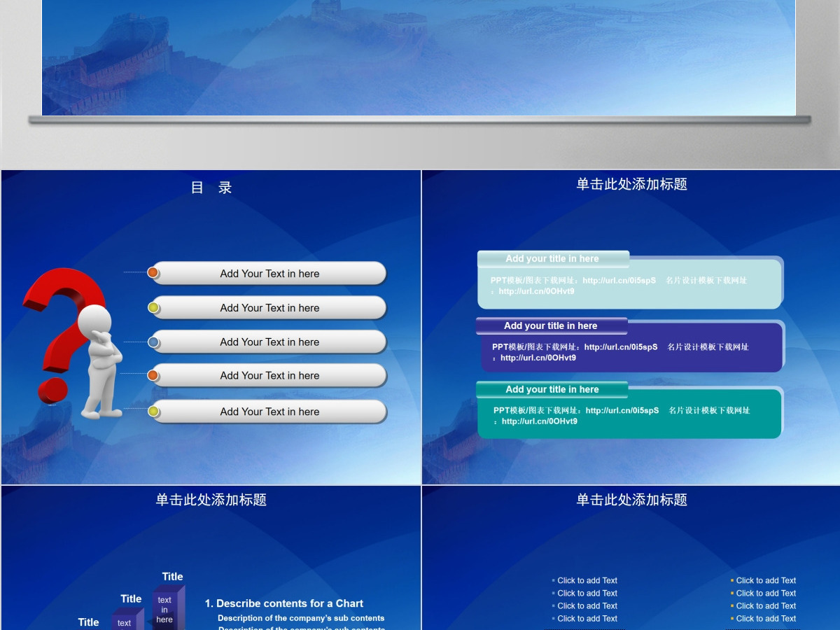Click the tallest purple bar labeled 'text in here'

(x=168, y=608)
